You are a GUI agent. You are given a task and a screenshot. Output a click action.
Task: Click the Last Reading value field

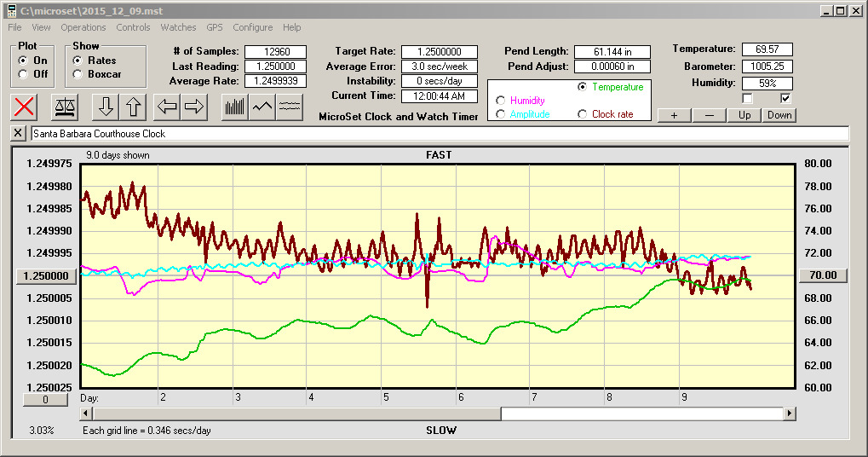tap(276, 67)
